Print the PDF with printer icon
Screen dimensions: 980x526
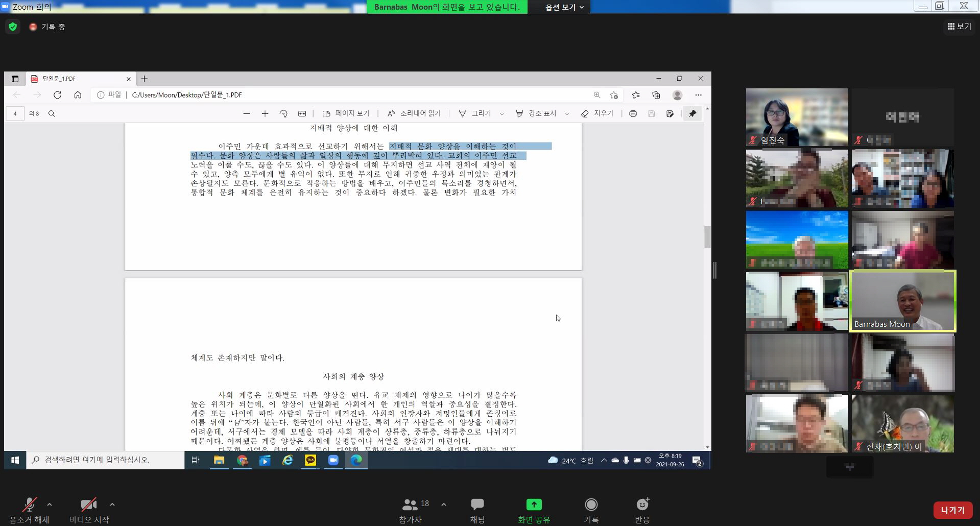(x=633, y=113)
